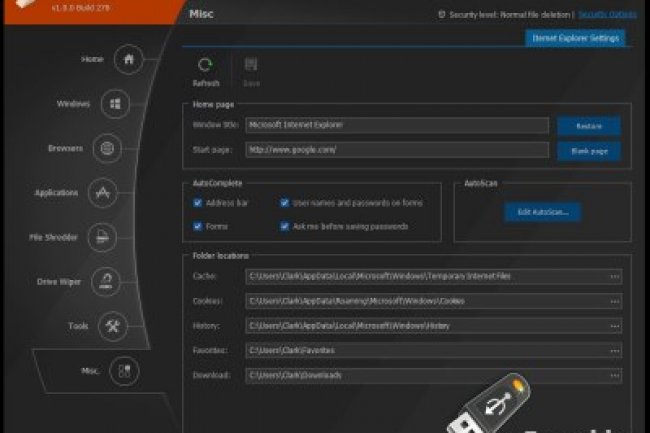Open the Drive Wiper icon
The height and width of the screenshot is (433, 650).
tap(106, 282)
